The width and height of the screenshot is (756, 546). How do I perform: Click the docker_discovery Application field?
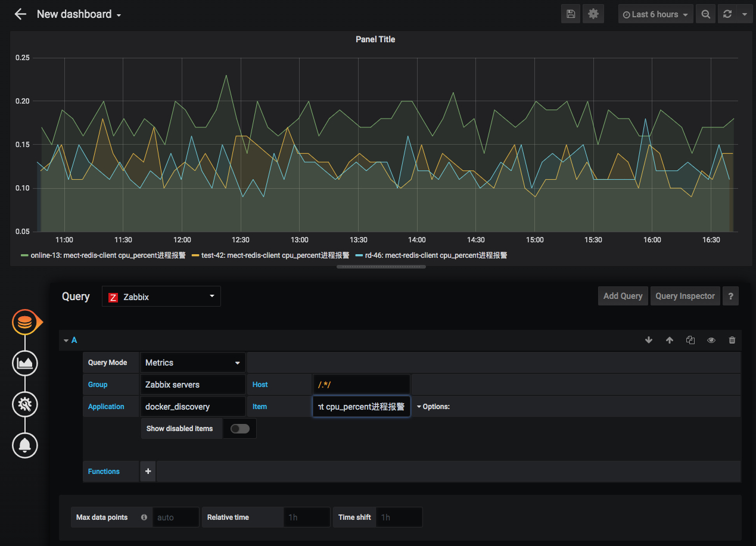tap(193, 407)
